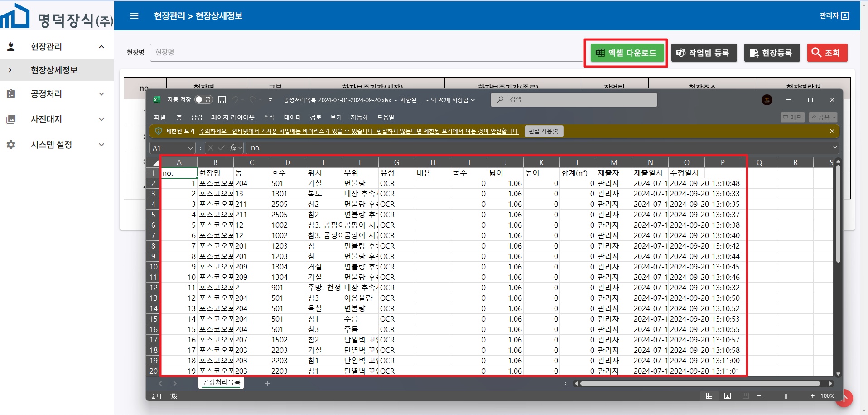This screenshot has height=415, width=868.
Task: Click the next sheet navigation arrow
Action: (175, 384)
